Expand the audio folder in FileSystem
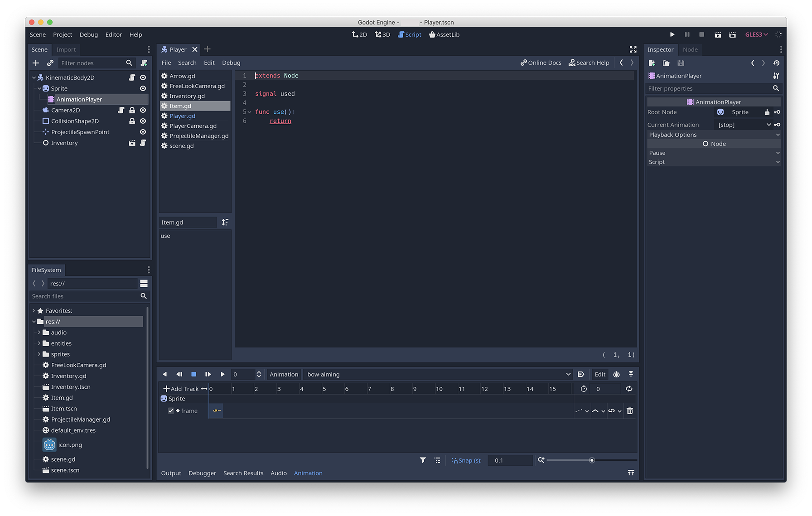 click(x=39, y=332)
